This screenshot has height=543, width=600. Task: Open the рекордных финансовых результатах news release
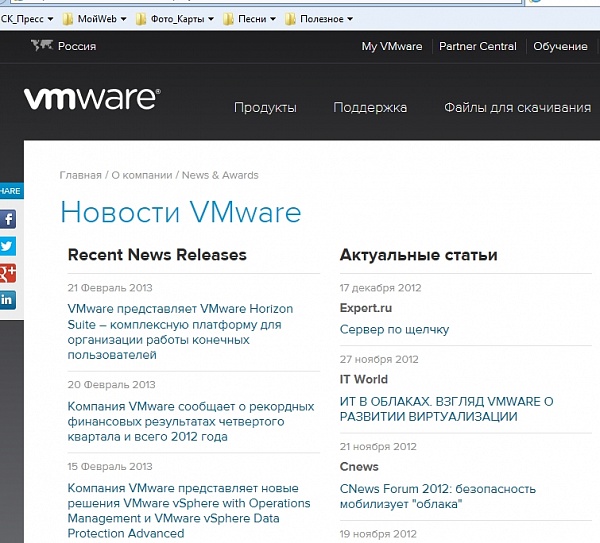(x=191, y=421)
